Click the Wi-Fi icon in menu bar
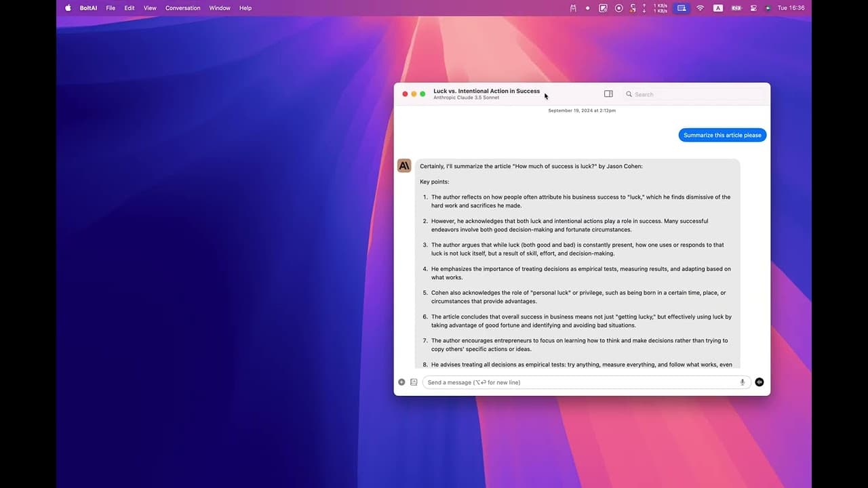 pyautogui.click(x=701, y=8)
